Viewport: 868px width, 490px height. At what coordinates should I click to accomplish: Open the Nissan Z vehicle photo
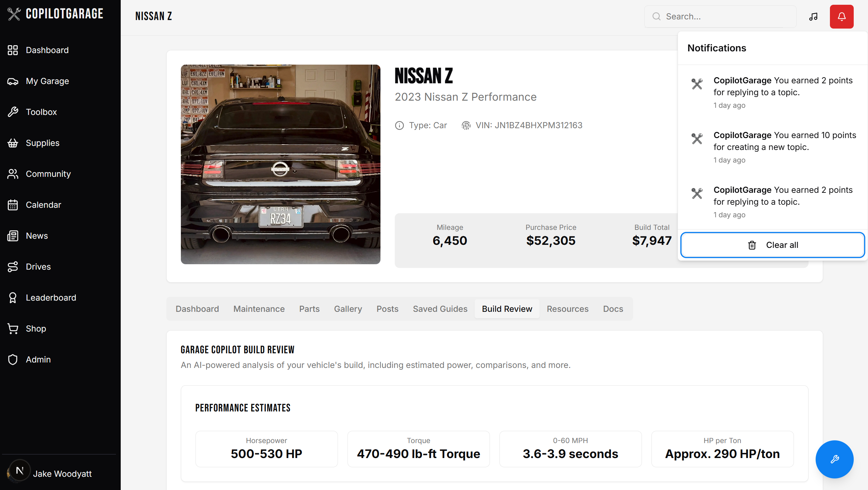point(280,164)
